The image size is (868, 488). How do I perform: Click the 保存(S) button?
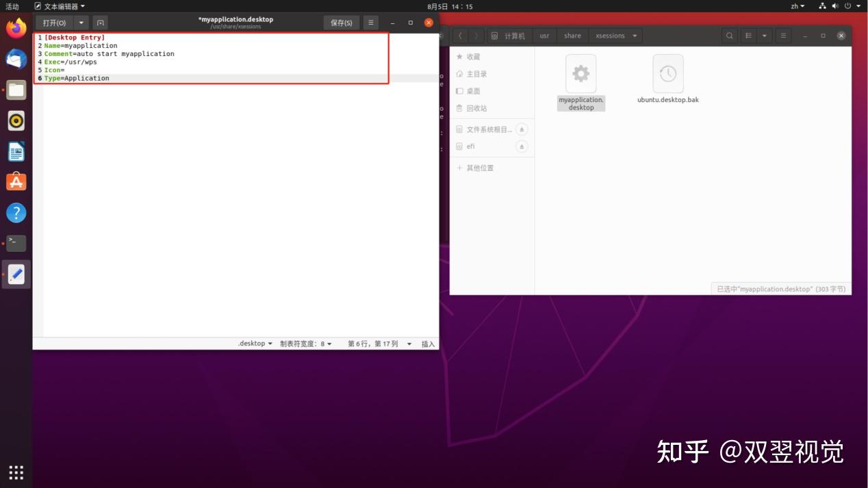(341, 23)
